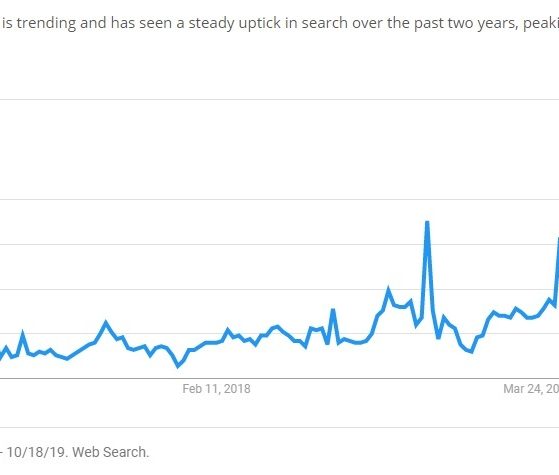The height and width of the screenshot is (475, 559).
Task: Click the second gridline from the top
Action: (x=280, y=199)
